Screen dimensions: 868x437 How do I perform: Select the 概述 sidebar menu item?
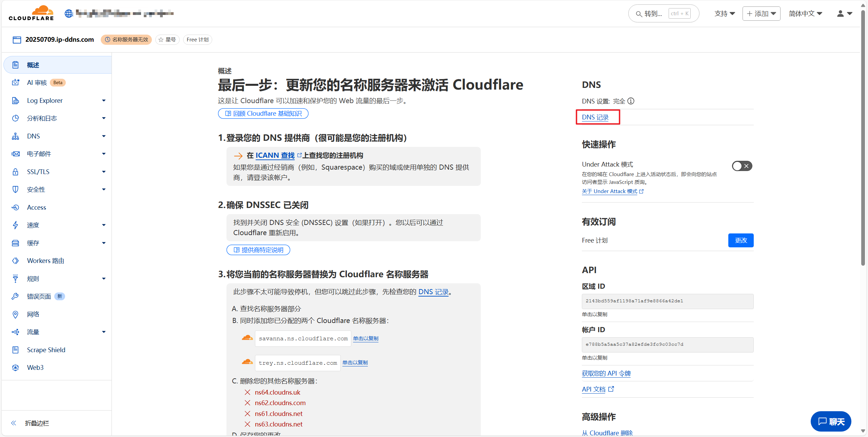click(58, 65)
